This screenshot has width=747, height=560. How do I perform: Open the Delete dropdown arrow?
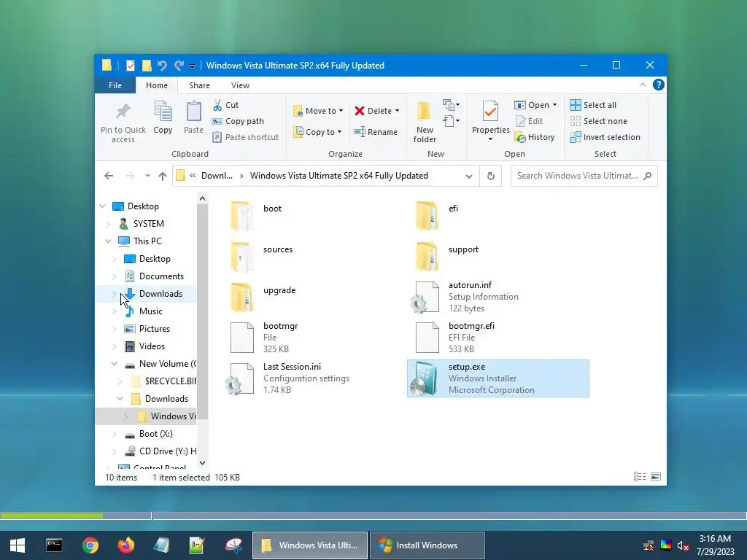click(397, 111)
